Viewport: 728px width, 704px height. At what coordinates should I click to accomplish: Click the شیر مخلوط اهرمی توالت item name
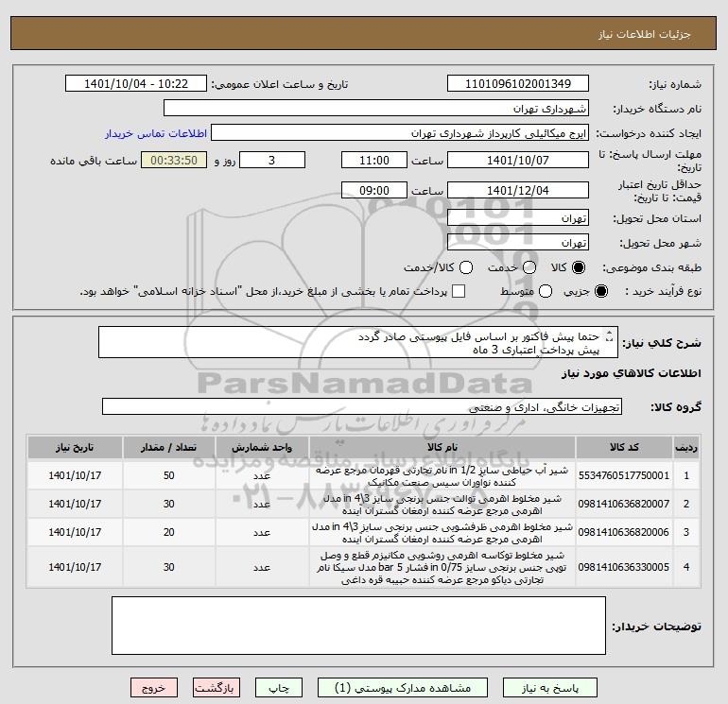[x=442, y=505]
